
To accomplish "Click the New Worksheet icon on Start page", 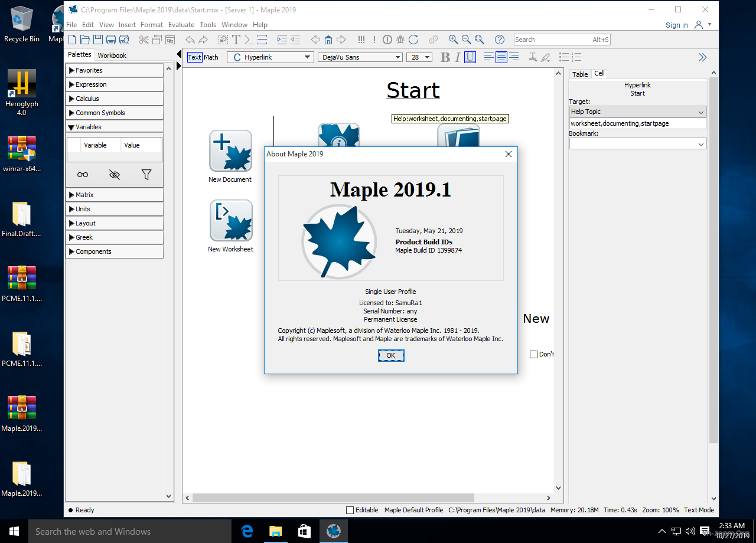I will (231, 221).
